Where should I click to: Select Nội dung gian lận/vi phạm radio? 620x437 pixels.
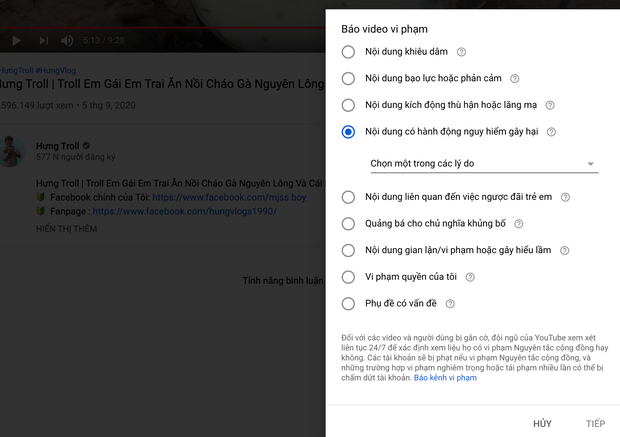coord(348,250)
